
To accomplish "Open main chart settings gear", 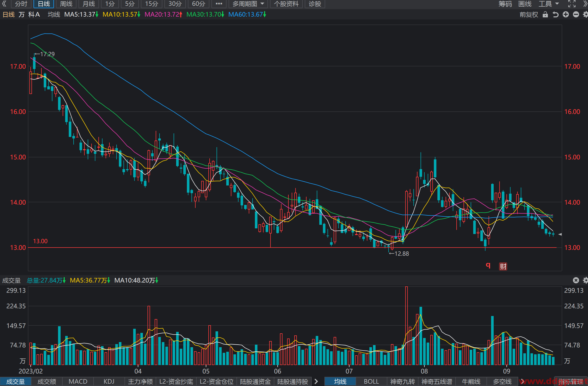I will click(585, 15).
